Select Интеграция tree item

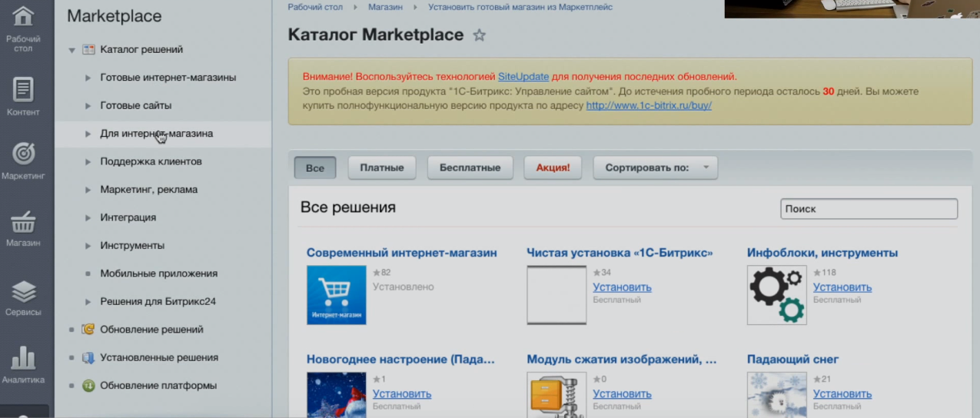[x=128, y=217]
